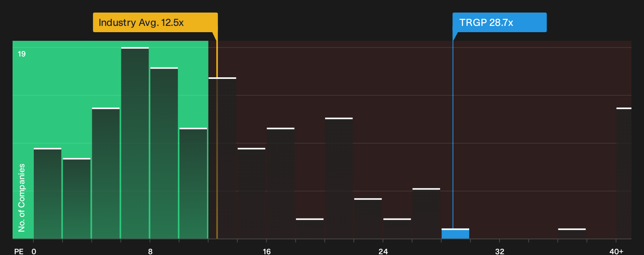Viewport: 644px width, 255px height.
Task: Select the blue TRGP histogram bar
Action: (455, 234)
